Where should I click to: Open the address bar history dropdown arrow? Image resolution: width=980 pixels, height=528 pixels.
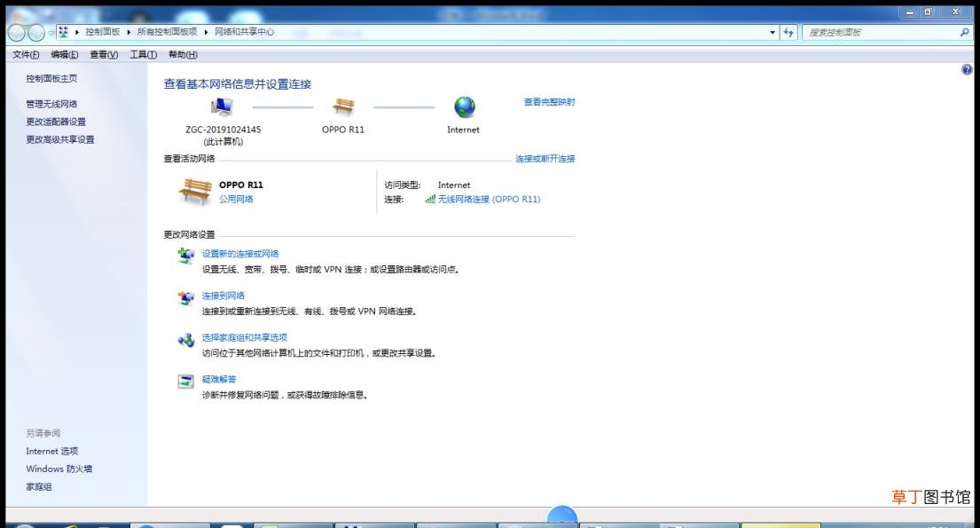pos(772,33)
